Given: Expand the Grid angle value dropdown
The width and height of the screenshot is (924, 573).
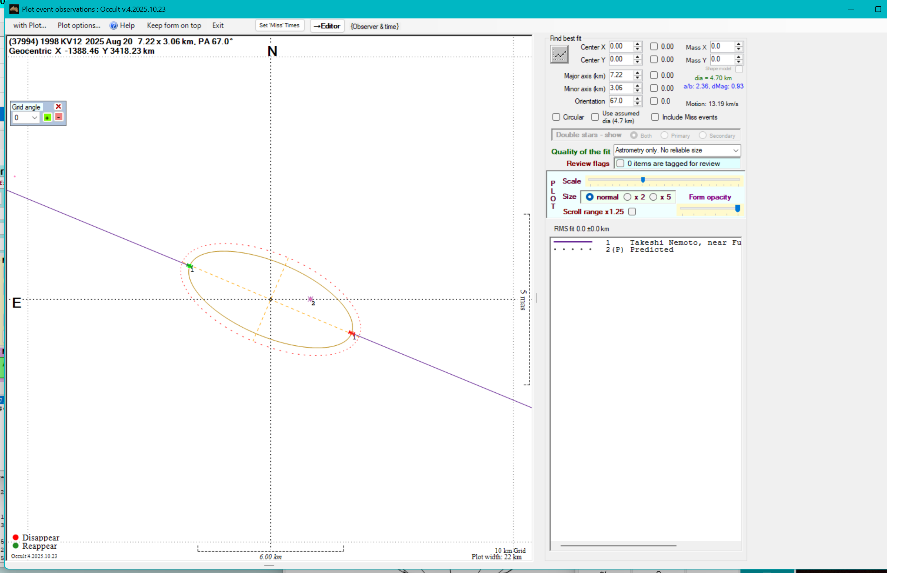Looking at the screenshot, I should pyautogui.click(x=35, y=118).
